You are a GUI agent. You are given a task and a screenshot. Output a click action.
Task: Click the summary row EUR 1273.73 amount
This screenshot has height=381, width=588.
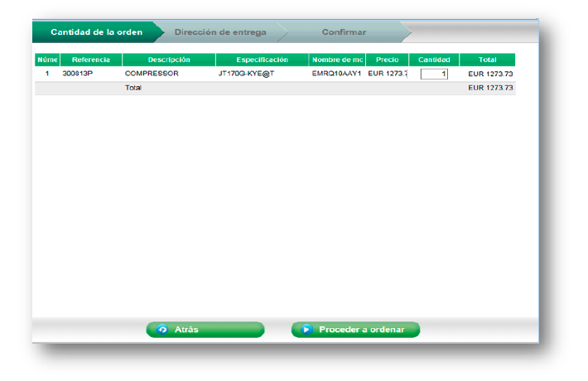pos(490,88)
